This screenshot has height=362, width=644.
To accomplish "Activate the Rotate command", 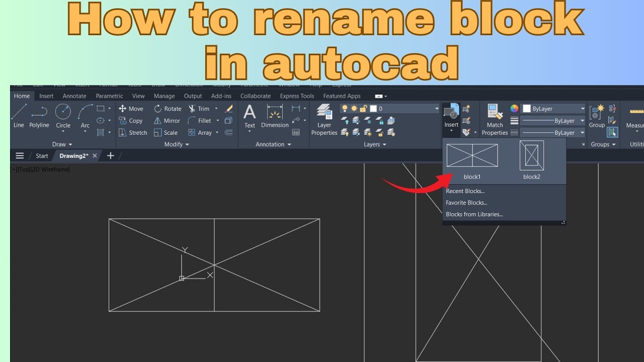I will pos(168,109).
